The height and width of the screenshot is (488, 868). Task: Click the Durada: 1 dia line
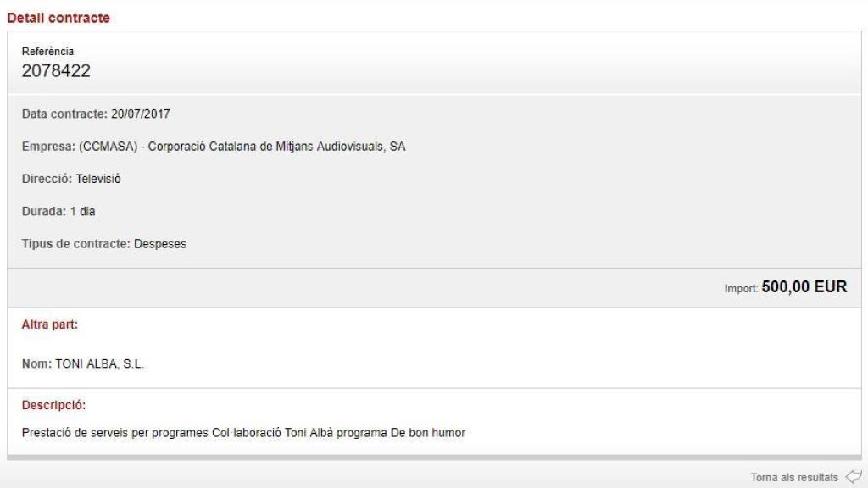(x=58, y=211)
